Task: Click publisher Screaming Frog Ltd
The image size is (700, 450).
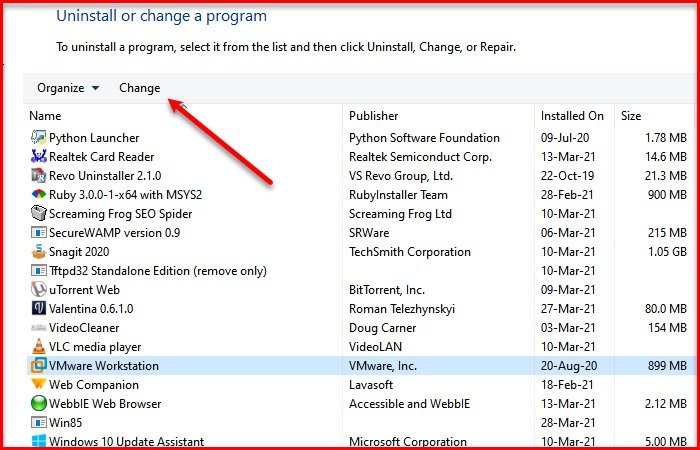Action: pyautogui.click(x=400, y=214)
